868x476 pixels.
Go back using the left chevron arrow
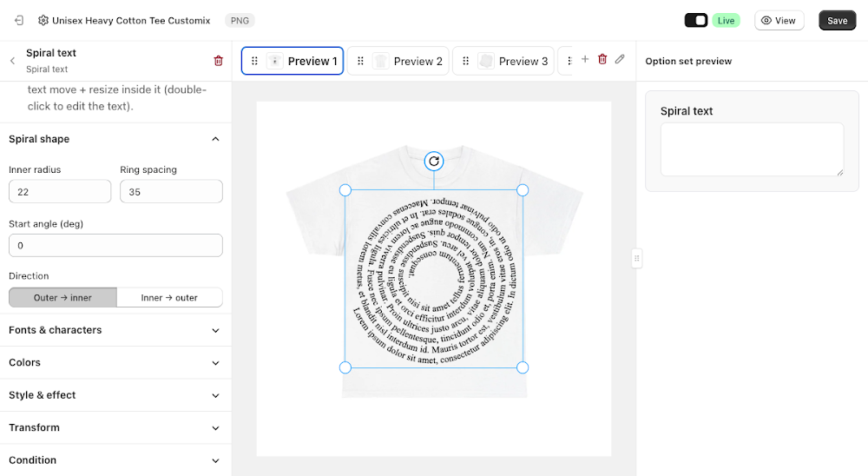(13, 61)
